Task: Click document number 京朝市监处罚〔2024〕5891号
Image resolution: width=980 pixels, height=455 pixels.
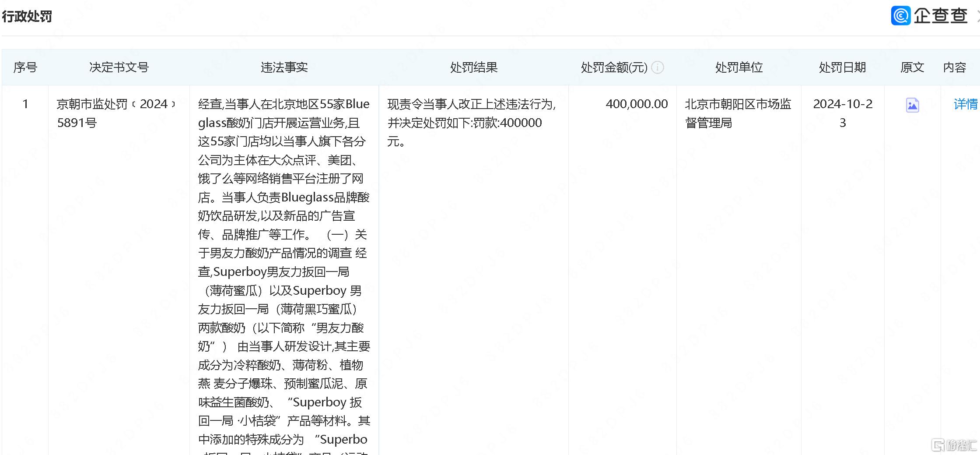Action: coord(116,113)
